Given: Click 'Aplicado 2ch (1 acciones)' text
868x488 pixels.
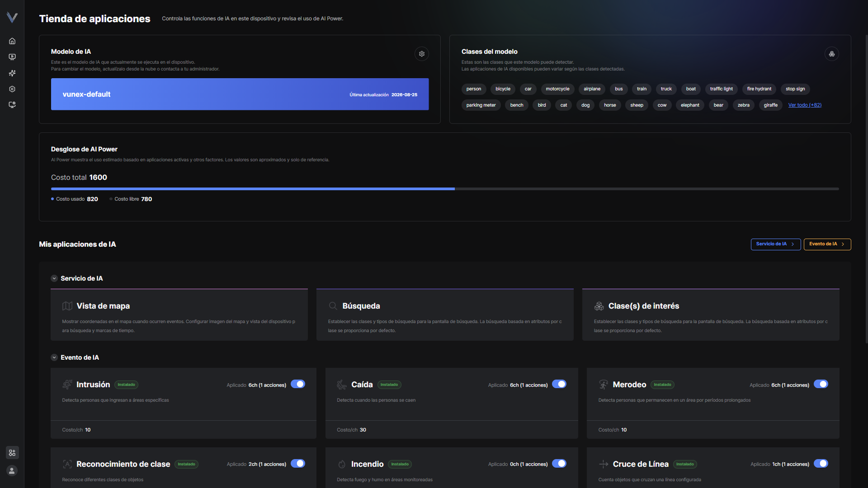Looking at the screenshot, I should pyautogui.click(x=256, y=465).
